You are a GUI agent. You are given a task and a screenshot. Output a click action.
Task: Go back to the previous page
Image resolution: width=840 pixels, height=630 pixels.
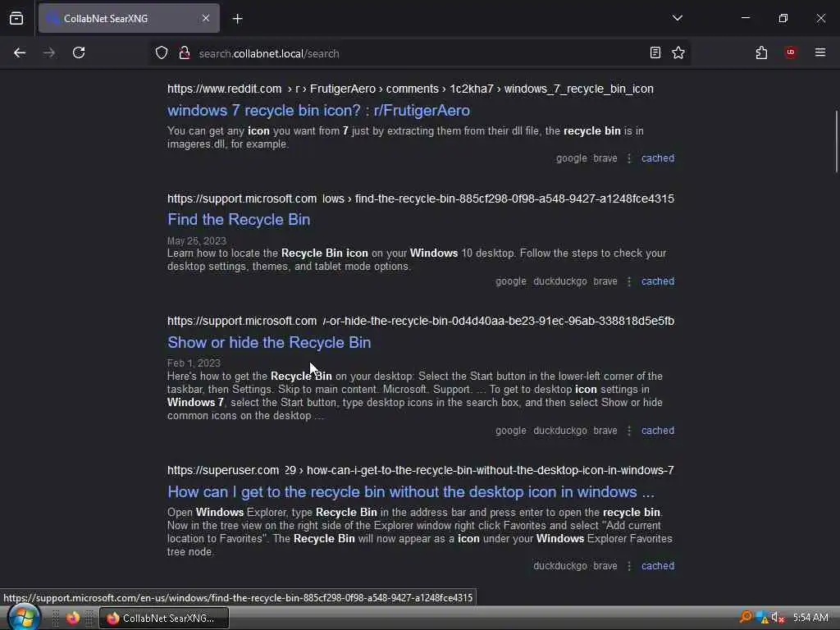tap(20, 53)
